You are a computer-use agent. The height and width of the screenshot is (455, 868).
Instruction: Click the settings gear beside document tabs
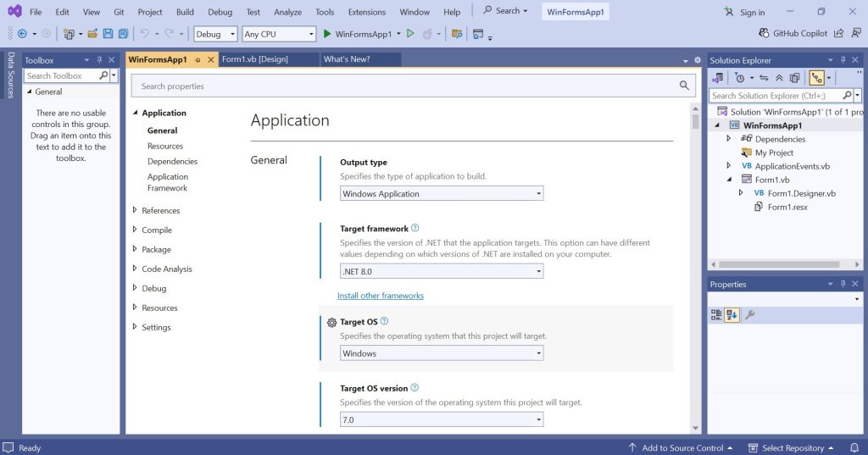pyautogui.click(x=698, y=60)
